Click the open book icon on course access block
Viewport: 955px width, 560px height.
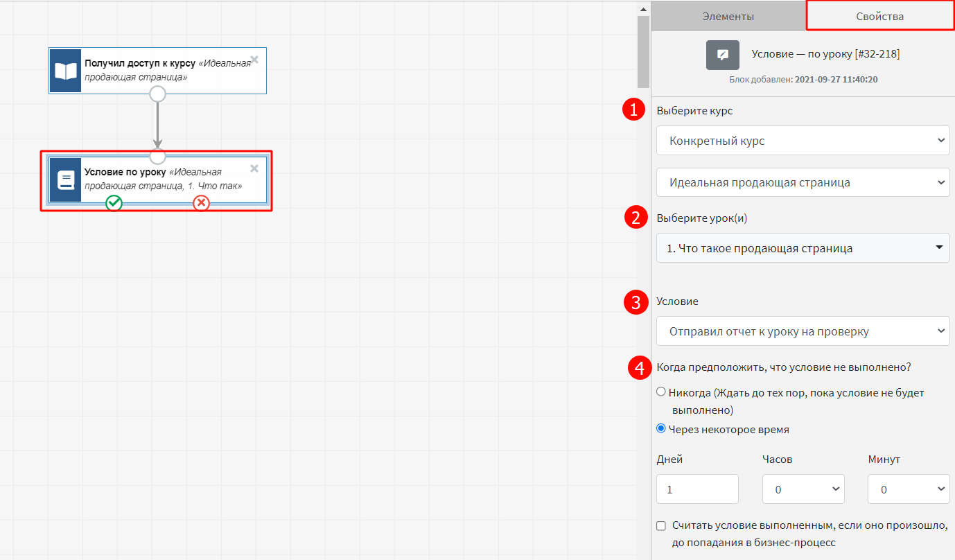(65, 71)
